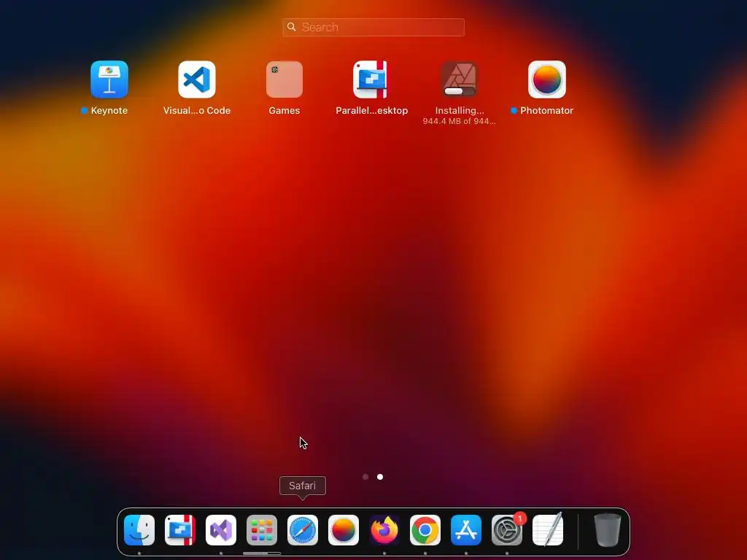747x560 pixels.
Task: Open Finder in the Dock
Action: [x=139, y=530]
